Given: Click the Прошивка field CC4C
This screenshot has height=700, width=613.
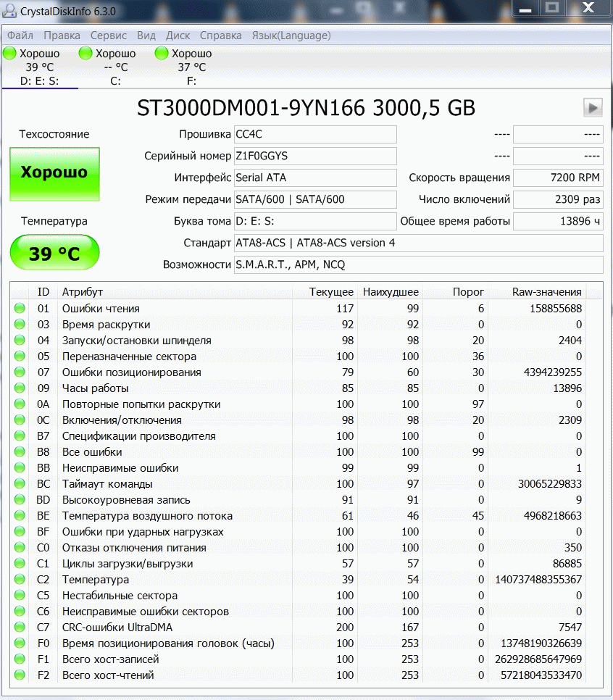Looking at the screenshot, I should [x=315, y=134].
